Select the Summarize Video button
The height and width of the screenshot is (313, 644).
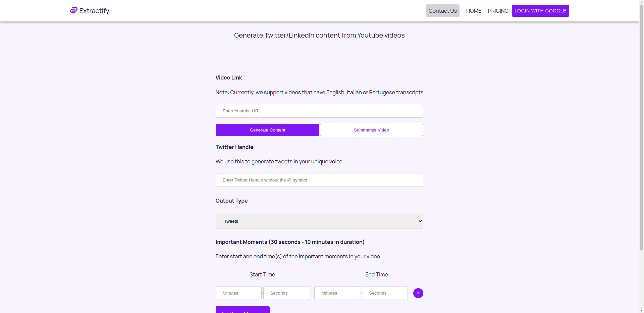tap(371, 130)
